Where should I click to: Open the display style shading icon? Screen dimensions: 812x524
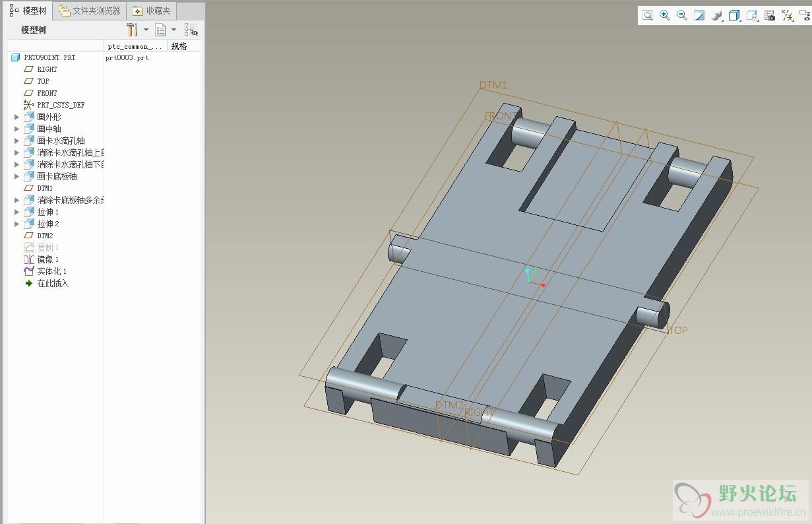(x=717, y=16)
